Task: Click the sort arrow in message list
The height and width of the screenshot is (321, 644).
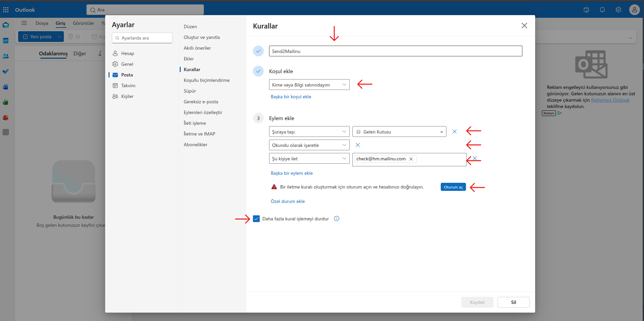Action: tap(100, 53)
